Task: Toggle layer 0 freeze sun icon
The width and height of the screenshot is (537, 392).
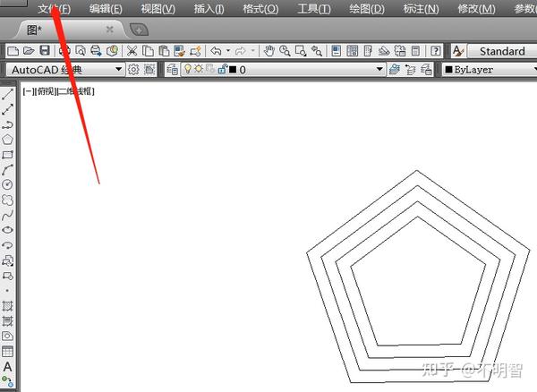Action: click(199, 69)
